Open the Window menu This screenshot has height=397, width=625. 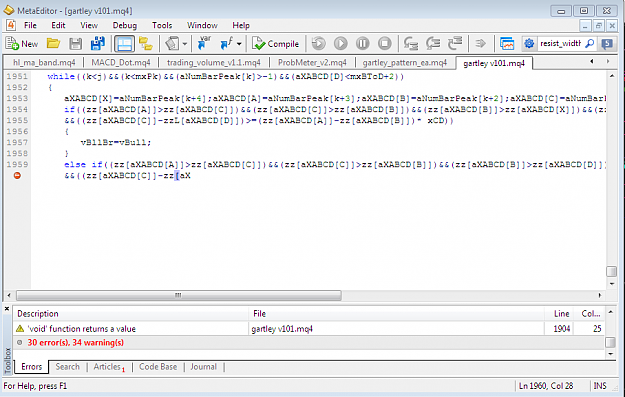pos(202,26)
